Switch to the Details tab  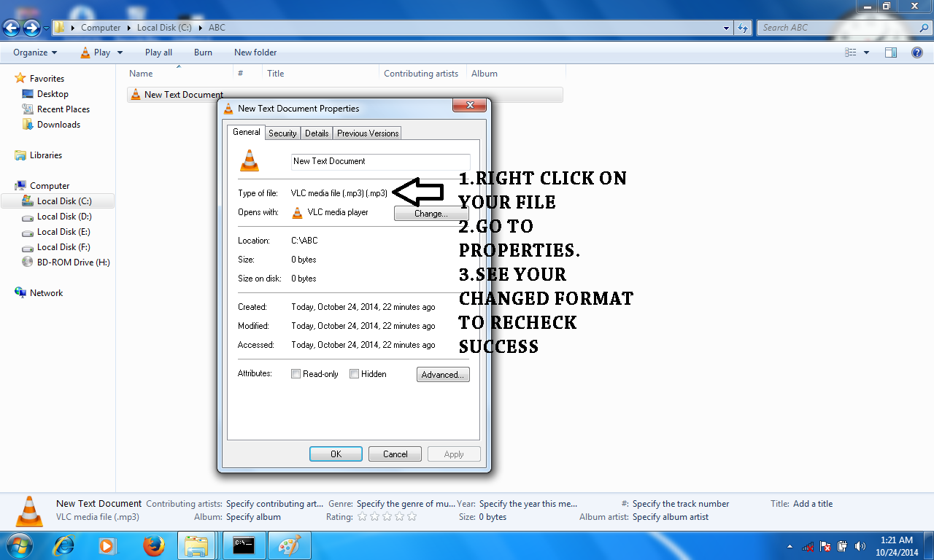316,133
